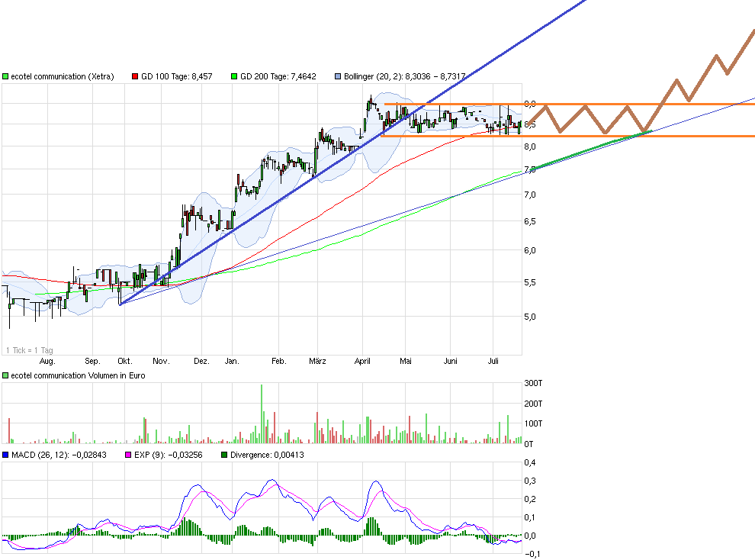Screen dimensions: 755x560
Task: Click the blue MACD legend square
Action: 5,455
